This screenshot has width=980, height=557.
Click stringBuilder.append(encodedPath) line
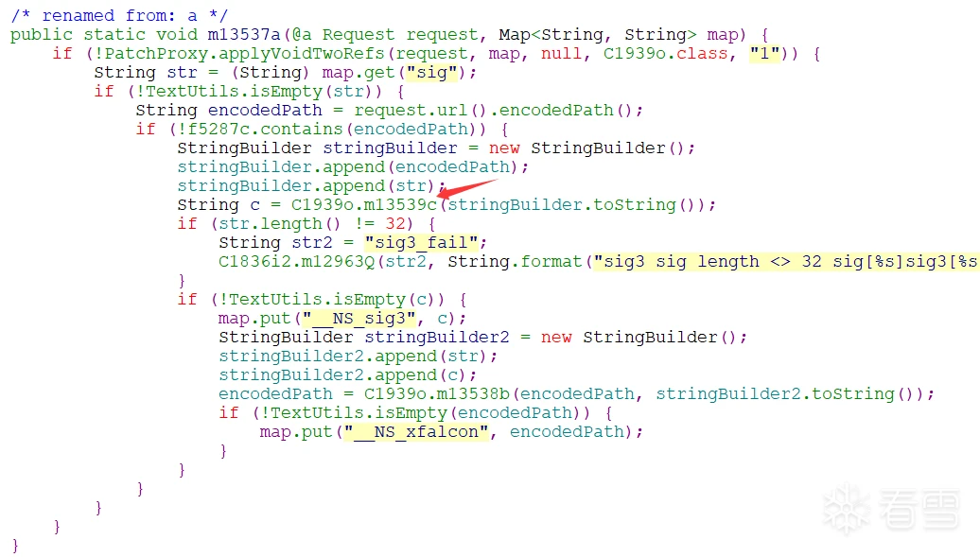[353, 167]
